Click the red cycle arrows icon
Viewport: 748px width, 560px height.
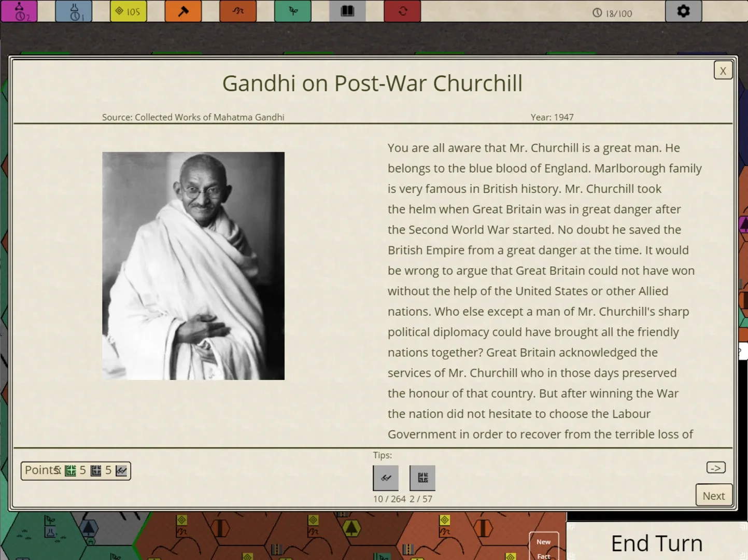tap(402, 11)
